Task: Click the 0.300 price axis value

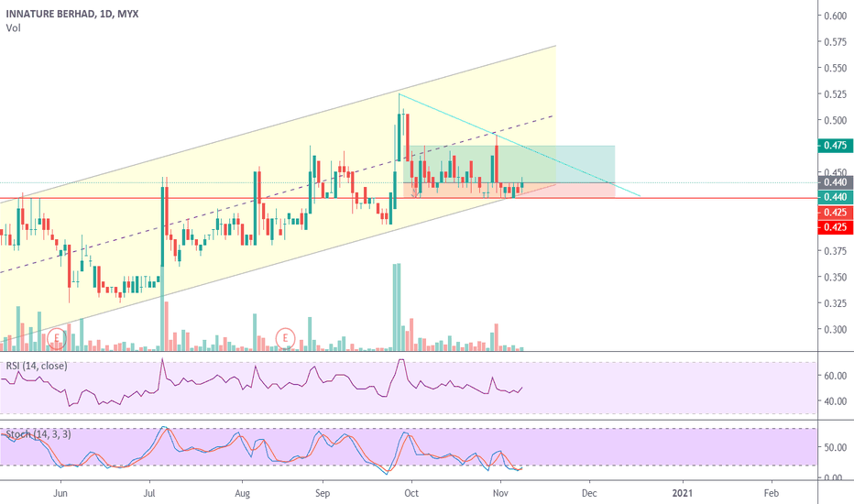Action: 835,330
